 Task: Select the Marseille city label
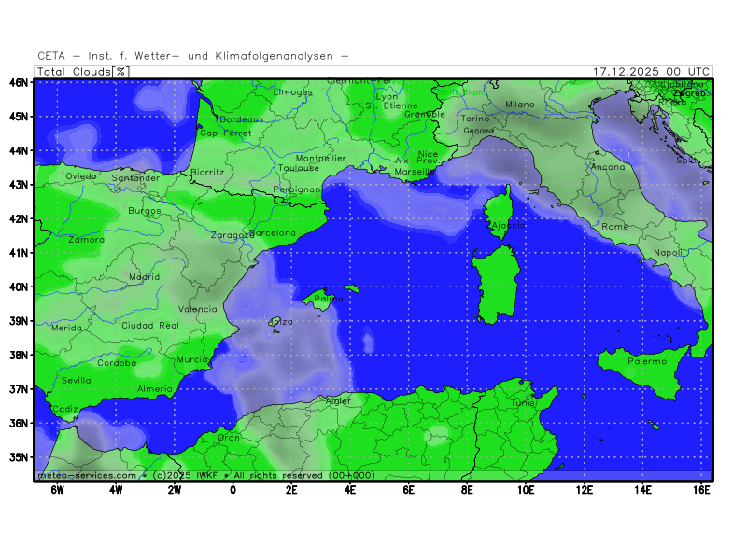click(416, 173)
